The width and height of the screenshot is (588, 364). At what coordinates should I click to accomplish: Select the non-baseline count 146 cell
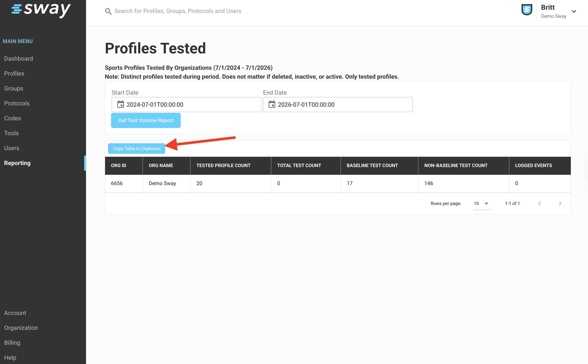[464, 183]
